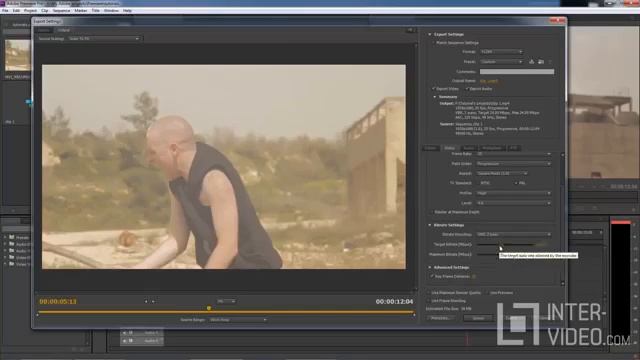The width and height of the screenshot is (640, 360).
Task: Toggle the Key Frame Distance checkbox
Action: coord(432,276)
